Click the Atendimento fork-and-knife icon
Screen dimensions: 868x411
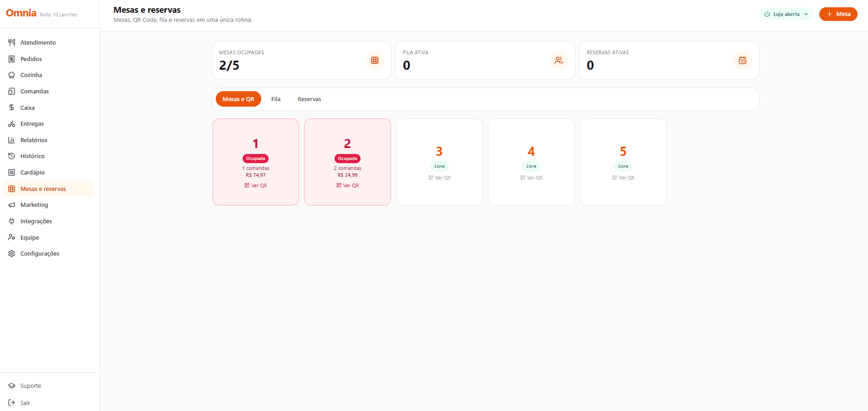pos(12,42)
